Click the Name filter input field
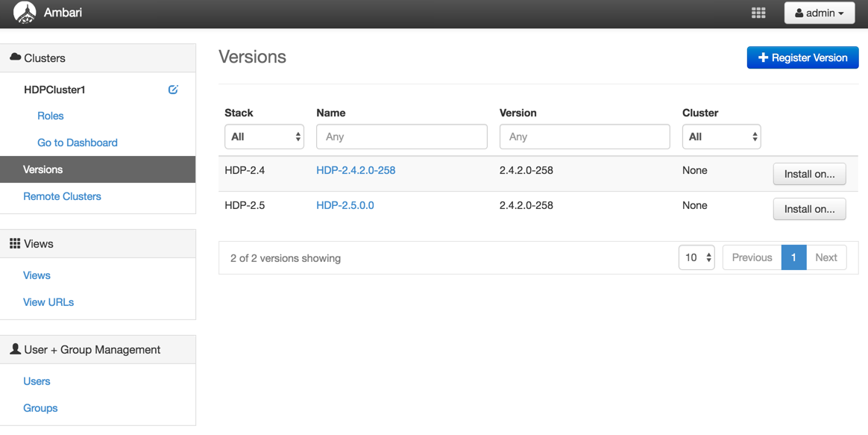 401,137
